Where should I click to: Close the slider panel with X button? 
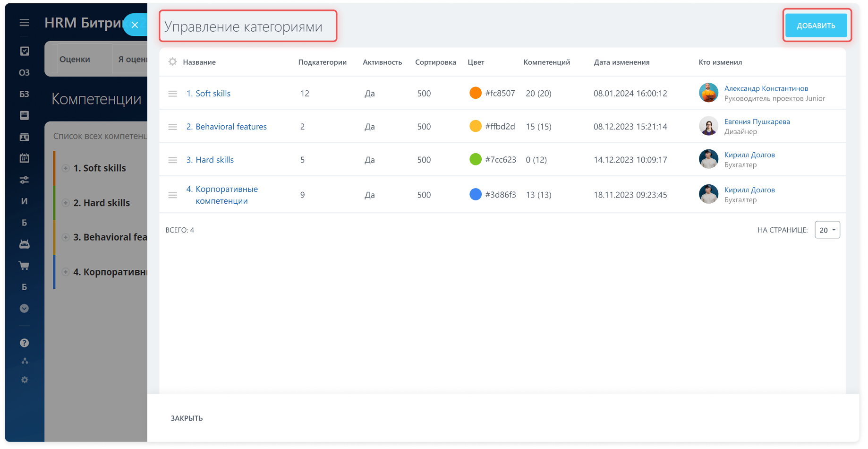click(x=135, y=25)
